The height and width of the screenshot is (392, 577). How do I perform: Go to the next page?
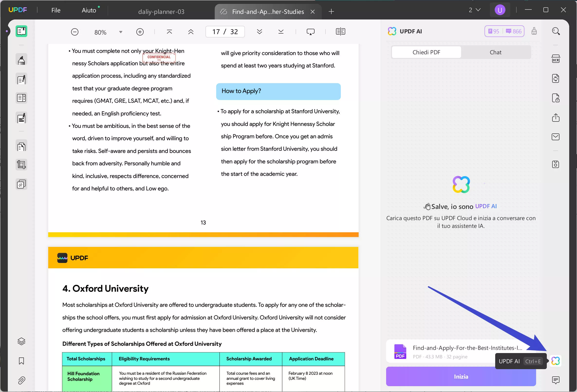260,32
